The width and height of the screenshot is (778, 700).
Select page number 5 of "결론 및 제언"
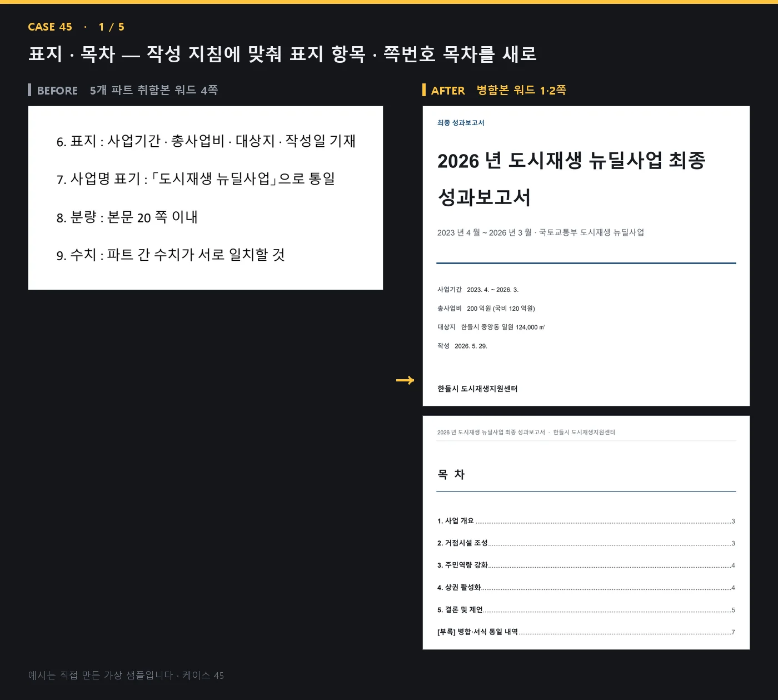click(734, 610)
